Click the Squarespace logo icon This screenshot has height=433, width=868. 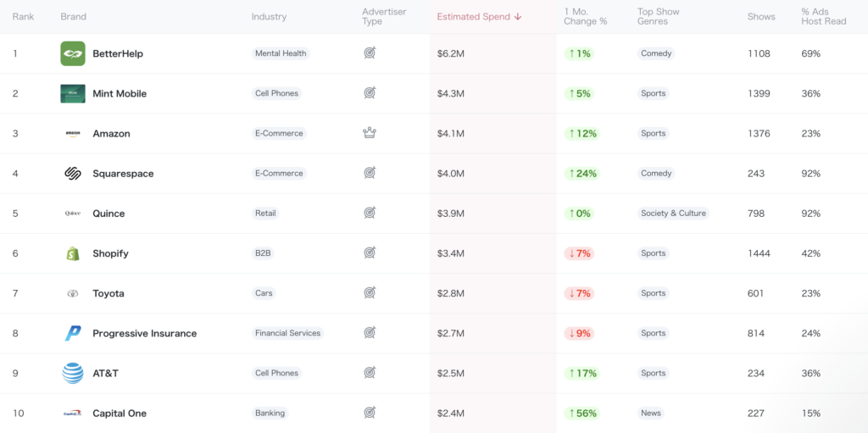tap(73, 174)
